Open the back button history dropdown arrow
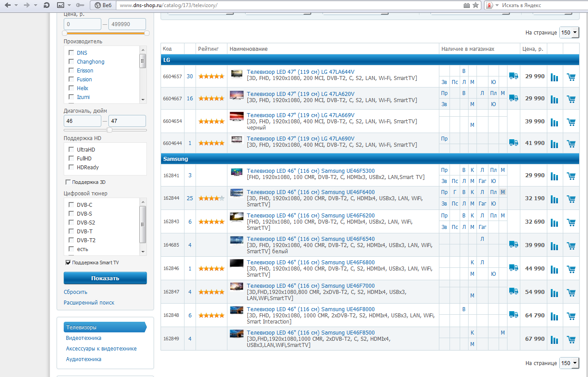 point(16,5)
